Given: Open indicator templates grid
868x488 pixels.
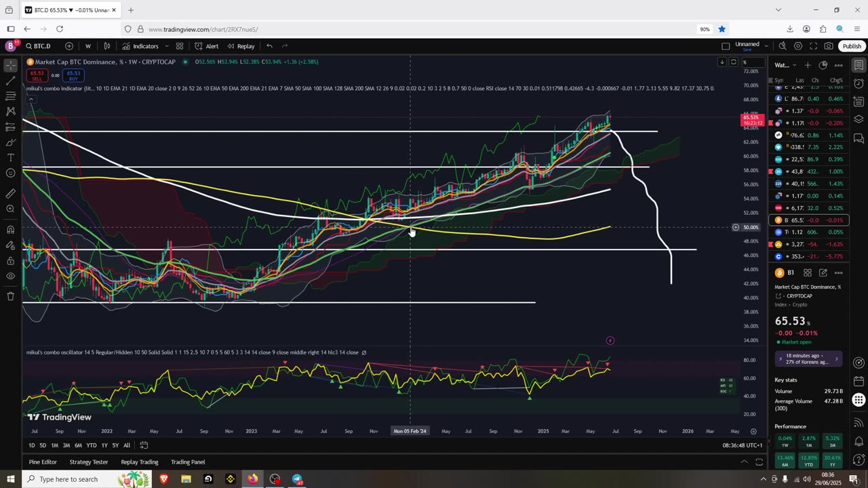Looking at the screenshot, I should (x=180, y=46).
